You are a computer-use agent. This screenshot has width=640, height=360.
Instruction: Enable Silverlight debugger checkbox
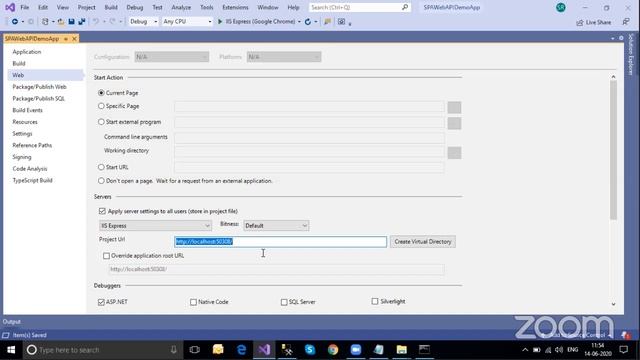[x=375, y=301]
